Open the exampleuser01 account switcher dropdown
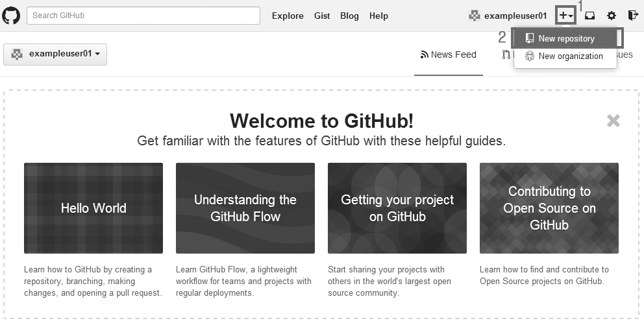The height and width of the screenshot is (323, 644). click(x=55, y=54)
